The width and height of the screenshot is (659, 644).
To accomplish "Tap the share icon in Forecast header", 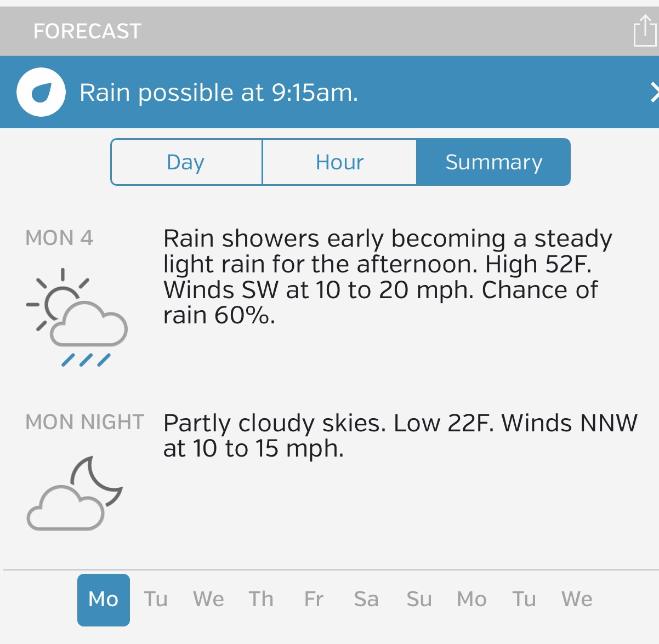I will 644,31.
